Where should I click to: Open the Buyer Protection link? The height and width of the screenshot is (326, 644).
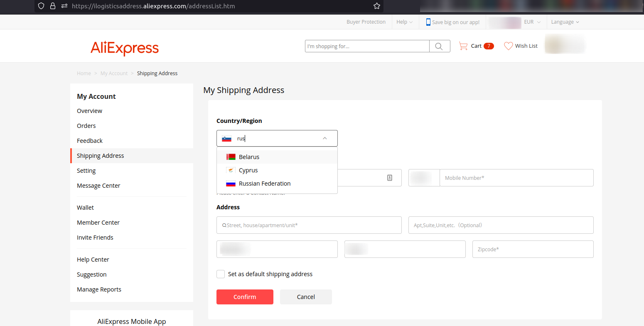[366, 22]
